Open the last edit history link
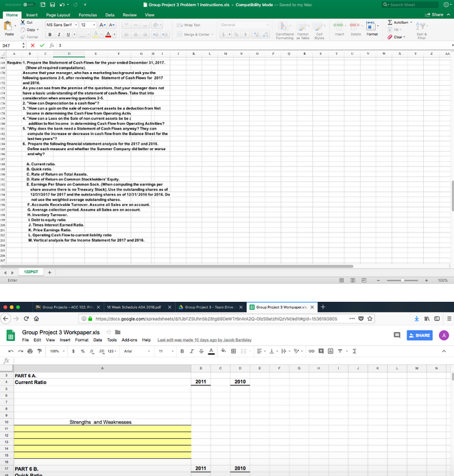 point(205,340)
